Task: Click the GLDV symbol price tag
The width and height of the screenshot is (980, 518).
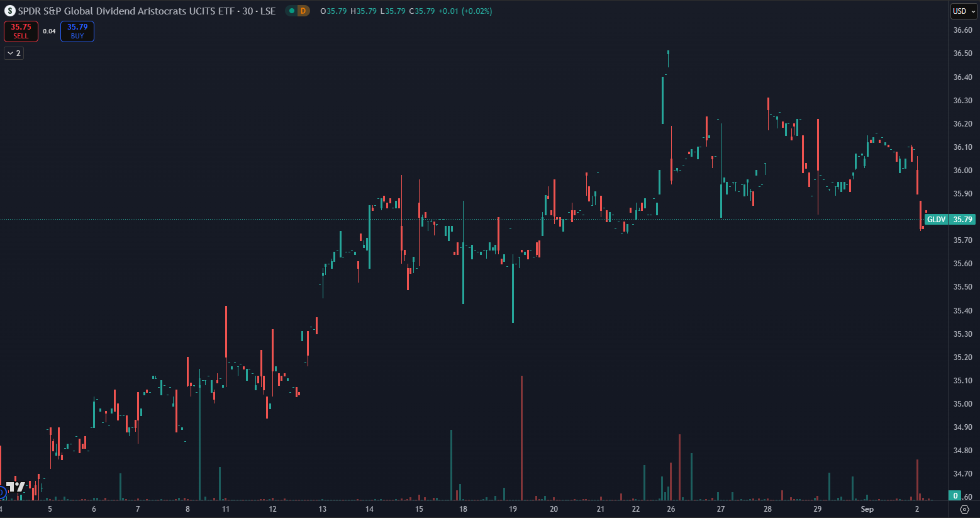Action: (936, 220)
